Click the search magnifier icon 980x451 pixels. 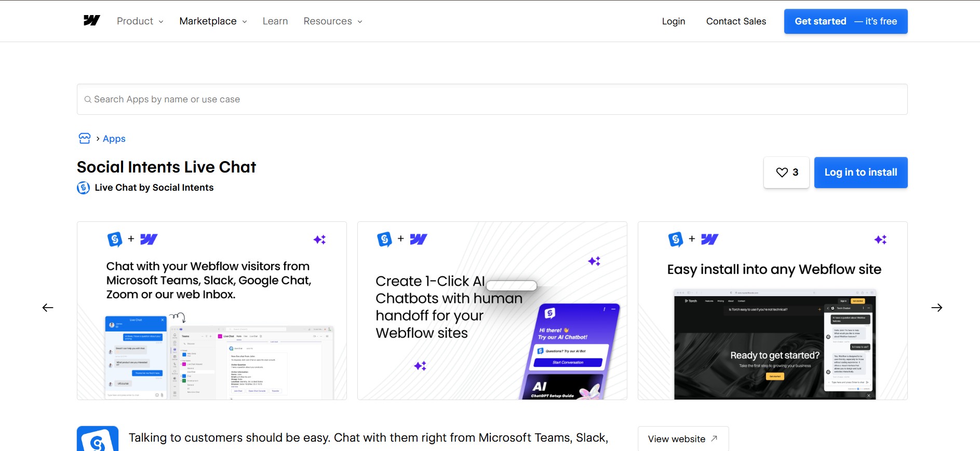coord(88,99)
